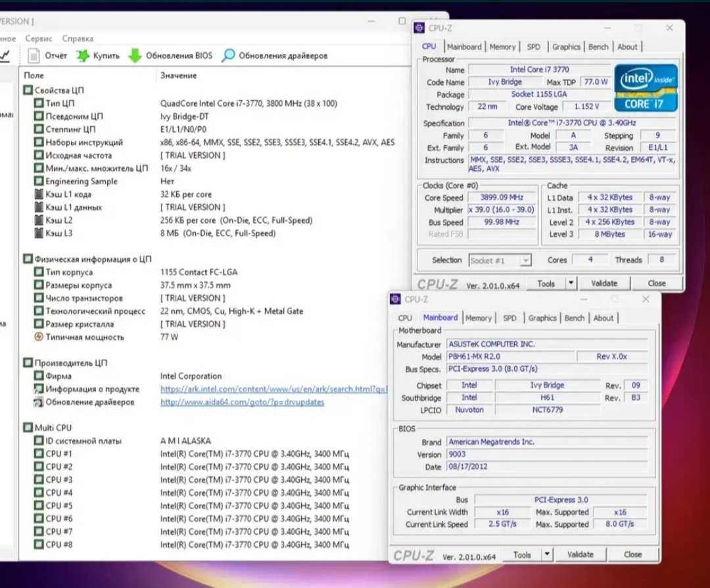This screenshot has width=710, height=588.
Task: Click the 3899.09 MHz Core Speed value
Action: click(x=502, y=197)
